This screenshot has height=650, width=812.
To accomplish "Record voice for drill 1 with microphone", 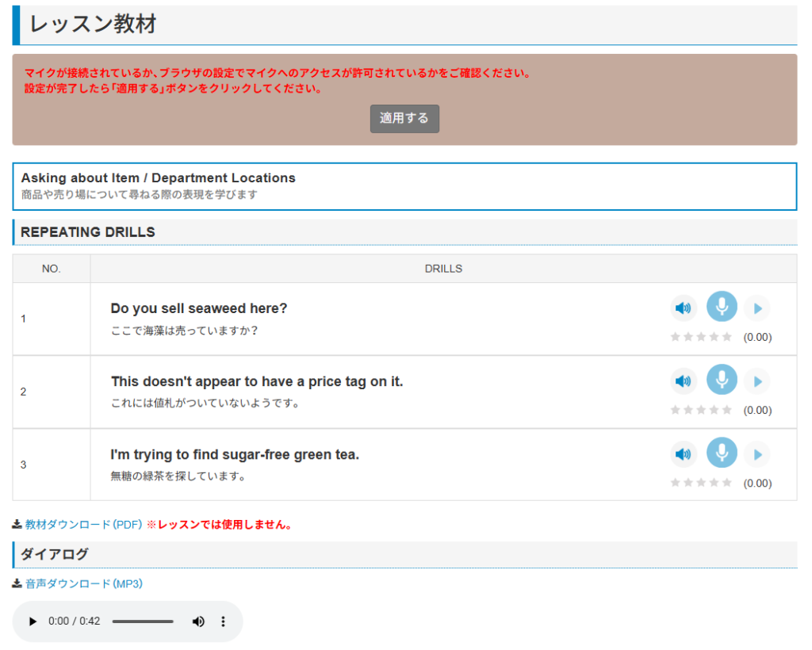I will (722, 307).
